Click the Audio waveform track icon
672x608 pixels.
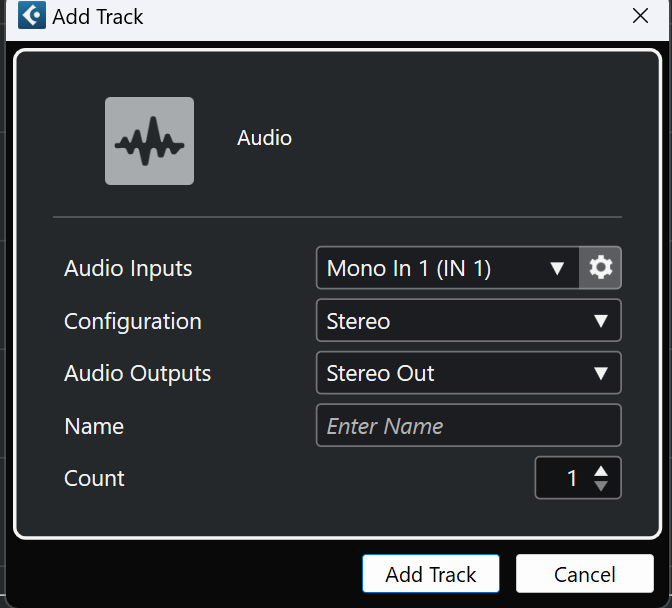coord(149,141)
